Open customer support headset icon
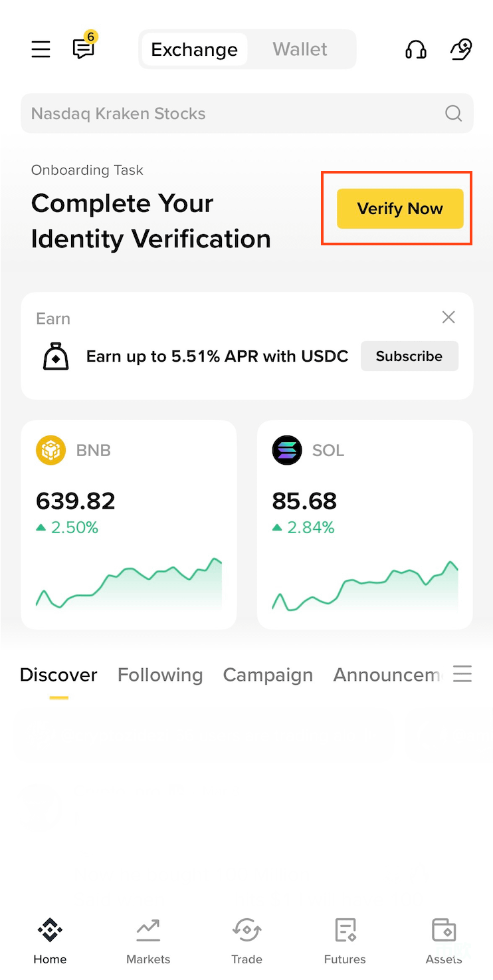 click(416, 49)
